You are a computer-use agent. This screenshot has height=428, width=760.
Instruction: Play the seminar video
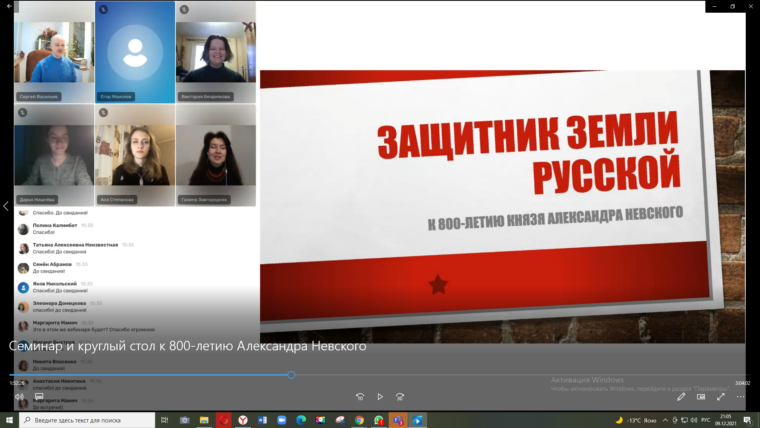(x=379, y=397)
